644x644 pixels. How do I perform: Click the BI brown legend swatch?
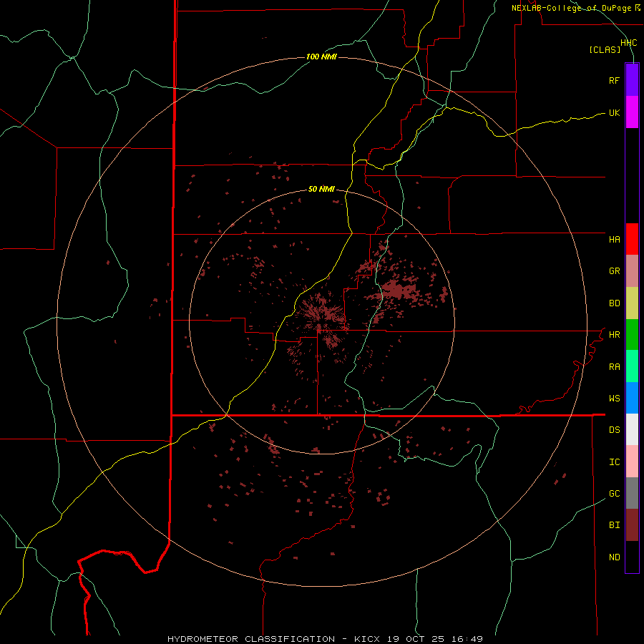pyautogui.click(x=632, y=525)
